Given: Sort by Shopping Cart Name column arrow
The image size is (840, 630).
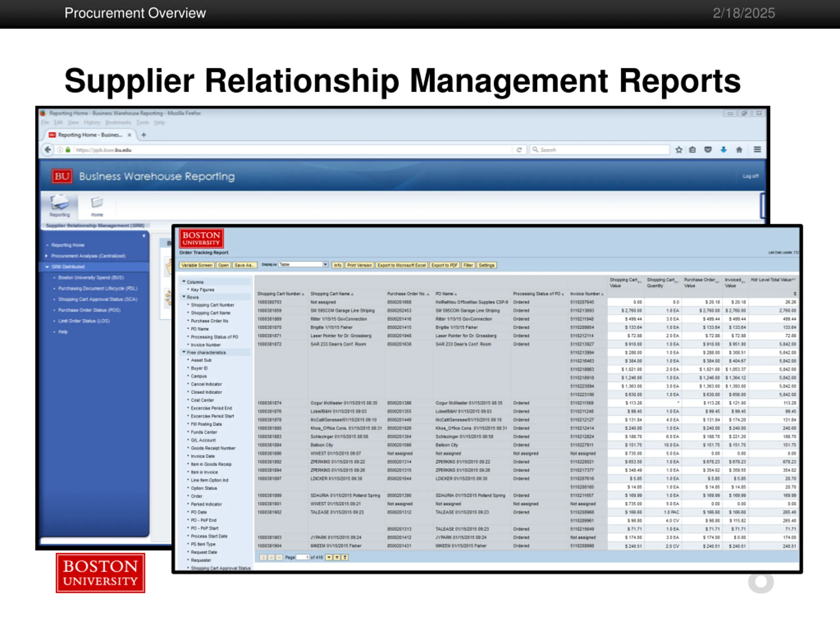Looking at the screenshot, I should click(352, 294).
